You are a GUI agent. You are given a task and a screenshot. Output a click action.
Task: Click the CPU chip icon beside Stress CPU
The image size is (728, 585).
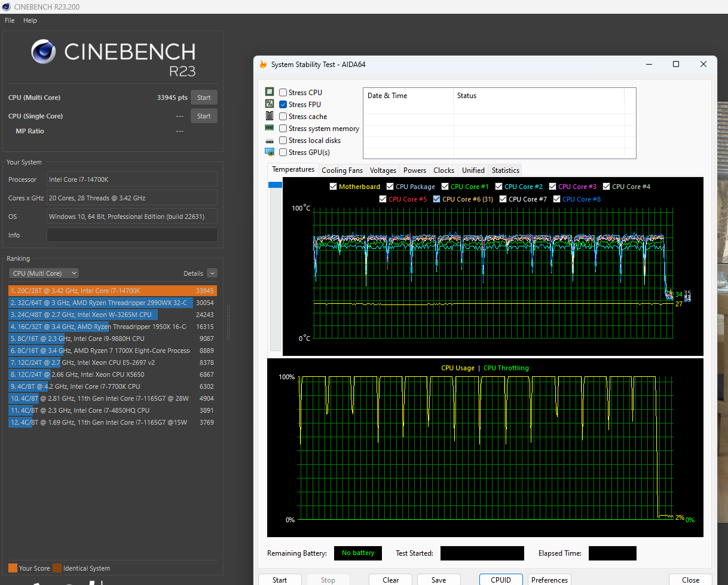(270, 92)
